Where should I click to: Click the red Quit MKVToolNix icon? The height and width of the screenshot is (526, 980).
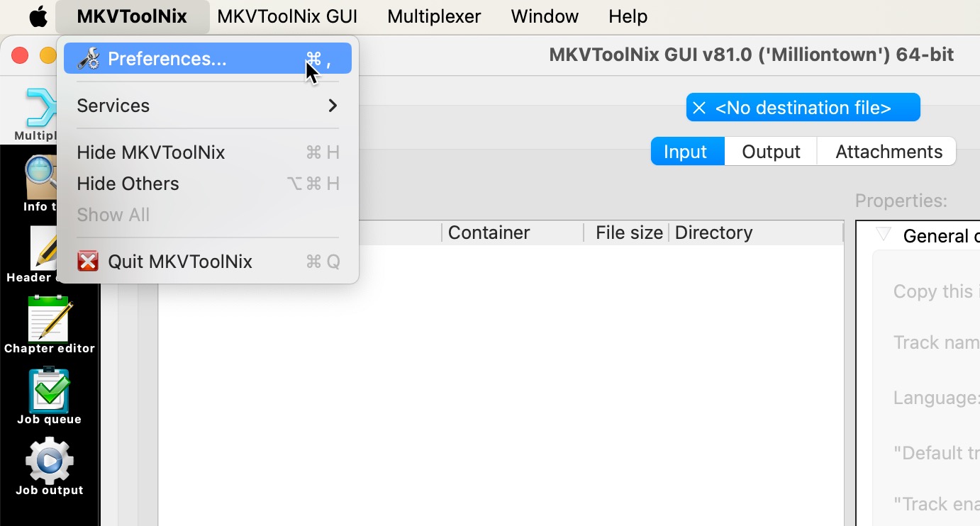[88, 262]
